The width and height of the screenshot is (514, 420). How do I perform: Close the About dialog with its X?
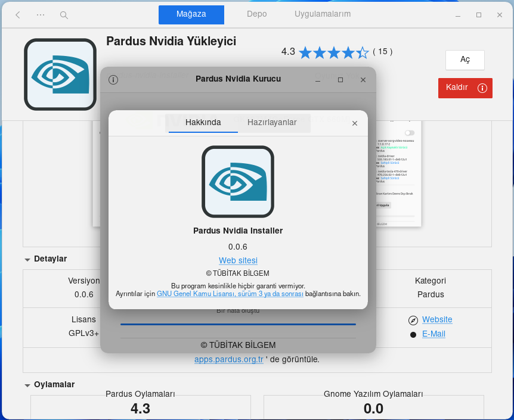[355, 123]
